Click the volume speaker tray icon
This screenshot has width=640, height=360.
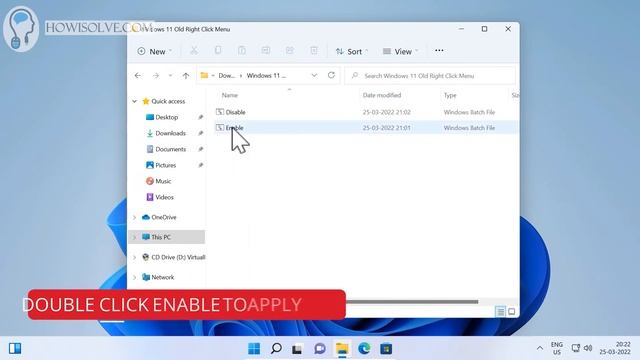(x=588, y=348)
